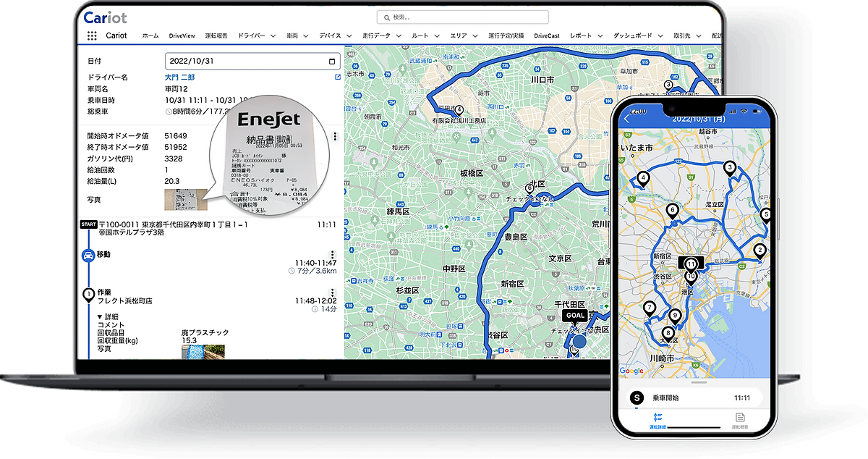Open three-dot menu beside fuel record
The width and height of the screenshot is (868, 459).
[334, 136]
